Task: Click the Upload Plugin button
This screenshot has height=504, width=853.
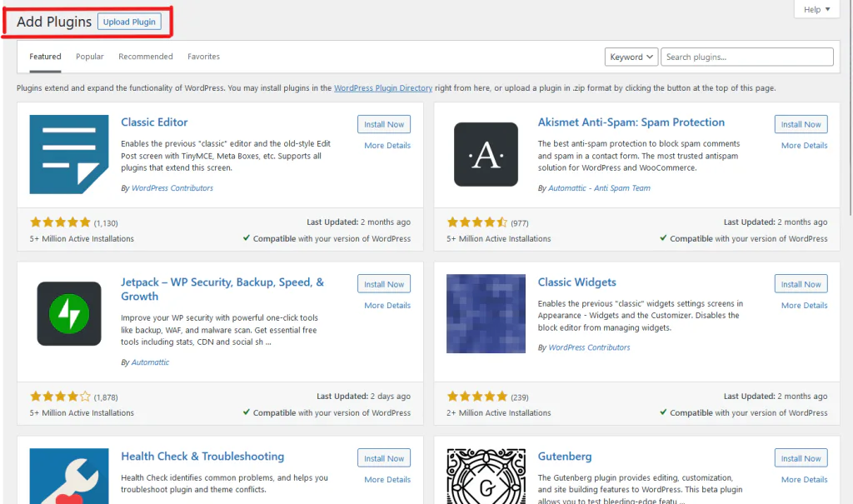Action: click(129, 22)
